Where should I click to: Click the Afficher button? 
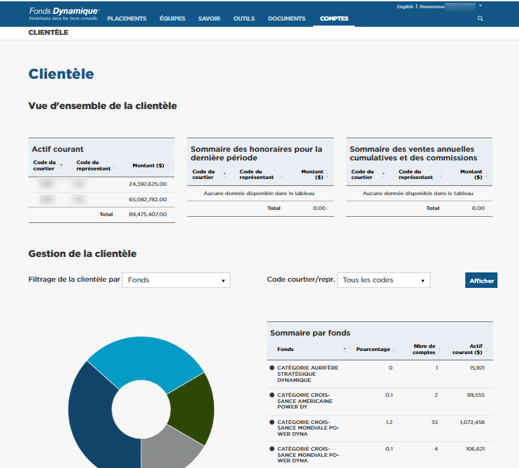point(481,280)
